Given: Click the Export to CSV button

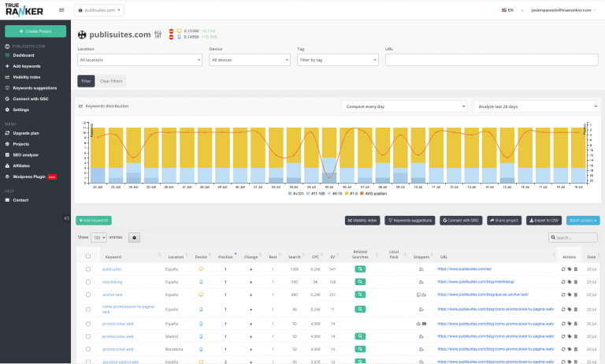Looking at the screenshot, I should pos(544,221).
